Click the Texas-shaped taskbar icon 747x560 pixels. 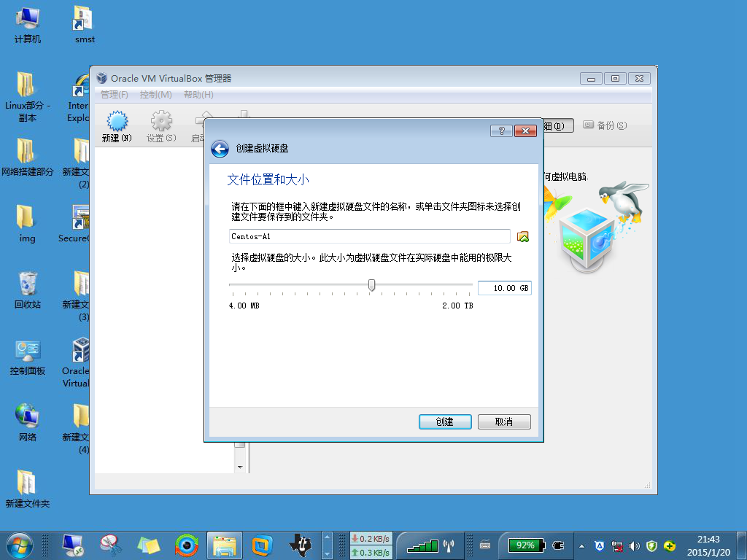[x=300, y=545]
